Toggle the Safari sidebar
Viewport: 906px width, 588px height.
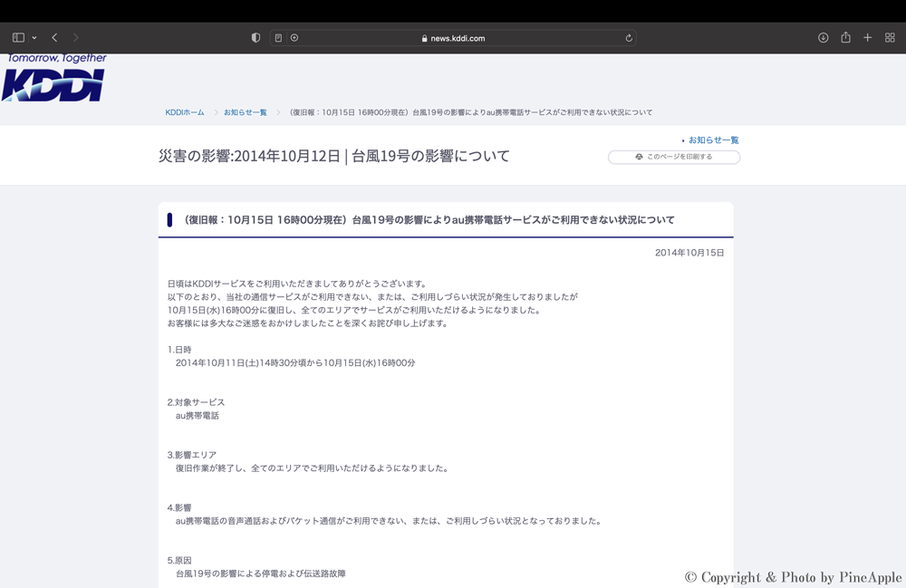click(x=18, y=38)
